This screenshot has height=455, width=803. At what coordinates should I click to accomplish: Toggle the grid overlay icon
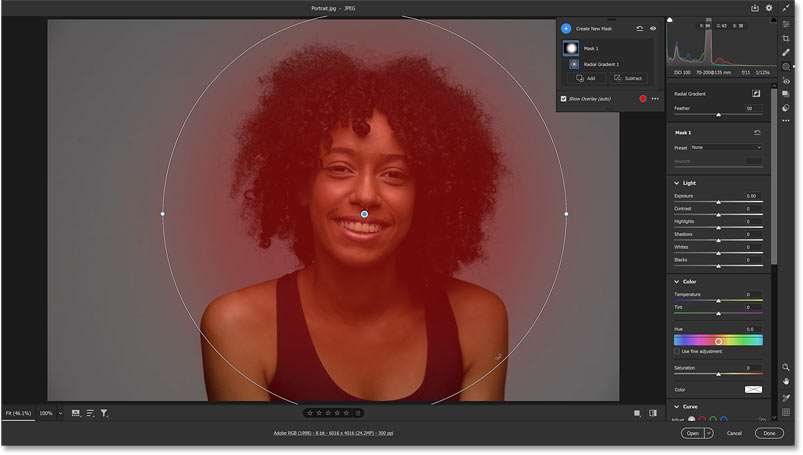pos(786,412)
